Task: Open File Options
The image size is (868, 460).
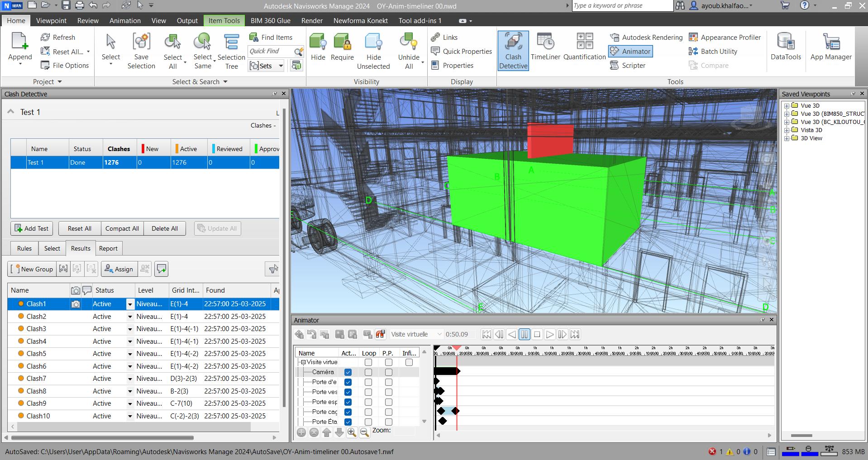Action: pyautogui.click(x=65, y=65)
